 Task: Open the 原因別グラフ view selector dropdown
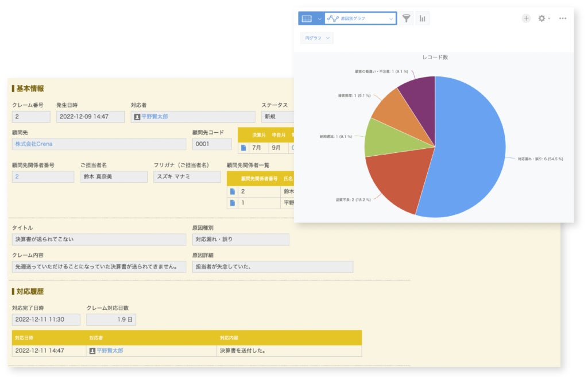click(361, 18)
